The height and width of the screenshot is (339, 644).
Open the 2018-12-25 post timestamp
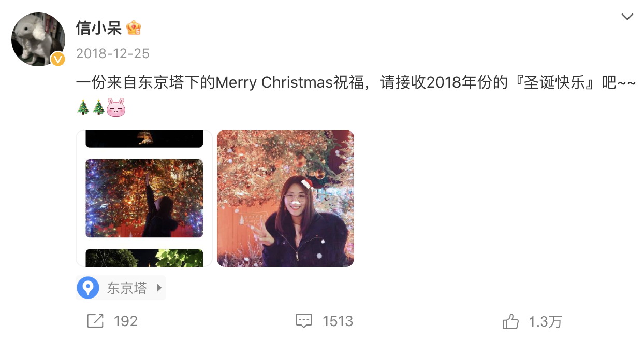pyautogui.click(x=113, y=53)
